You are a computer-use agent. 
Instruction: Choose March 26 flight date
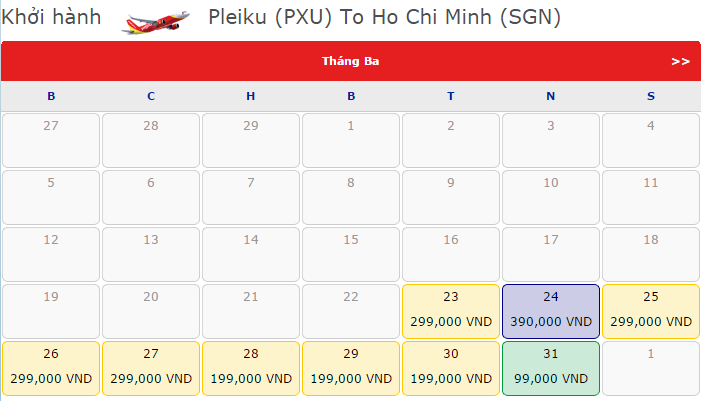pyautogui.click(x=51, y=368)
